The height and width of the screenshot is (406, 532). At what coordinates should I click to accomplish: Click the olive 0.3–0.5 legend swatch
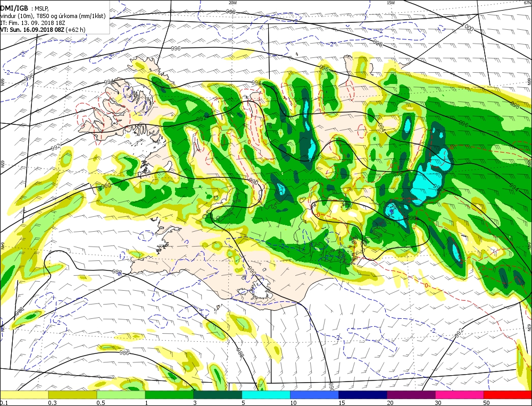[x=72, y=394]
